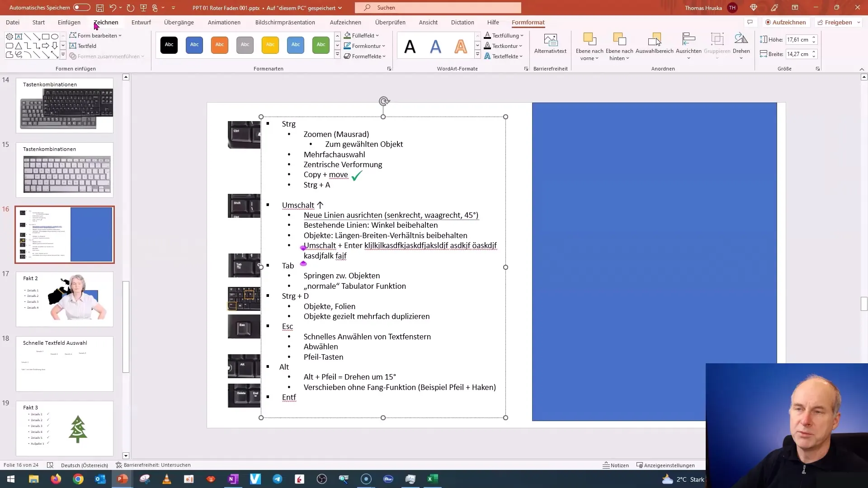Click the Save (Speichern) icon

100,8
